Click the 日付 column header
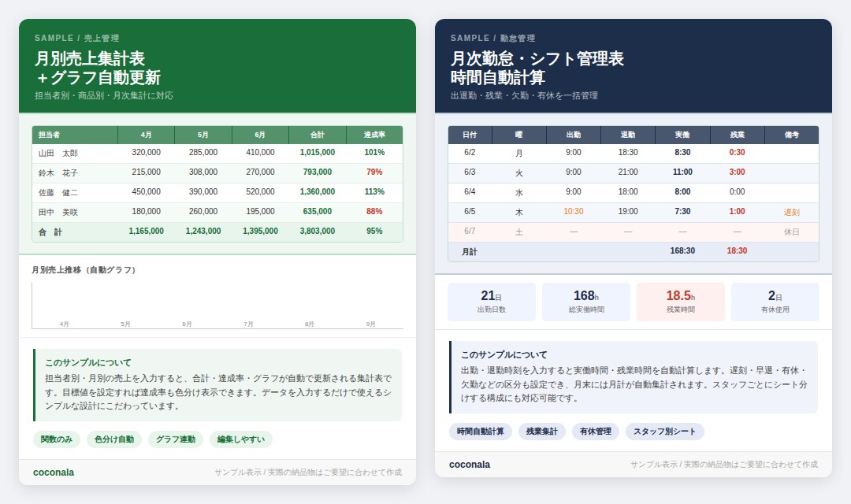 coord(470,135)
